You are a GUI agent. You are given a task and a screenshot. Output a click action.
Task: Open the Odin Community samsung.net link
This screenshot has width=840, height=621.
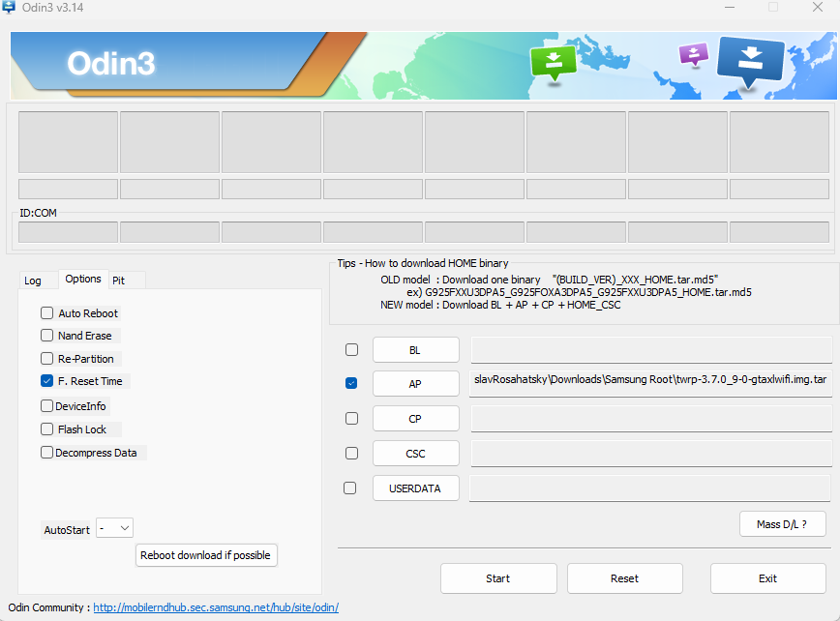click(x=216, y=608)
